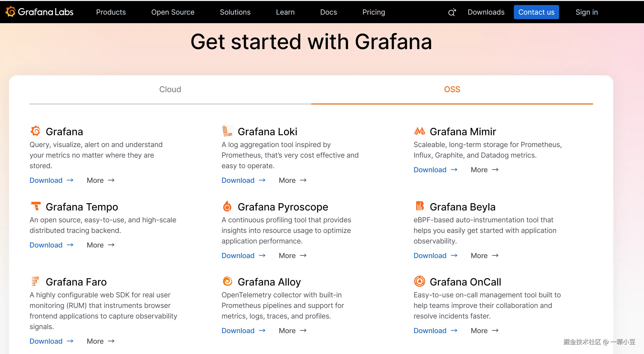Click the Grafana OnCall product icon
This screenshot has width=644, height=354.
coord(419,281)
